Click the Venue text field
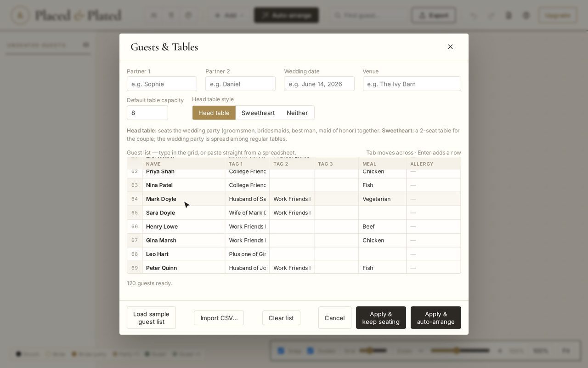This screenshot has width=588, height=368. [412, 84]
